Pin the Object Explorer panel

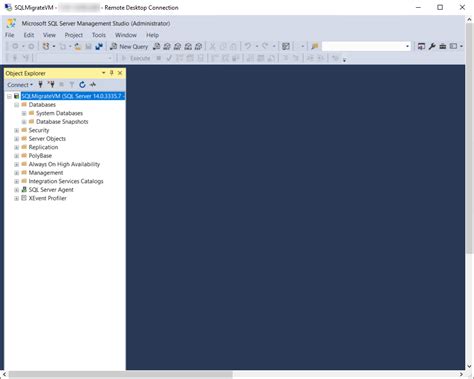pos(112,73)
